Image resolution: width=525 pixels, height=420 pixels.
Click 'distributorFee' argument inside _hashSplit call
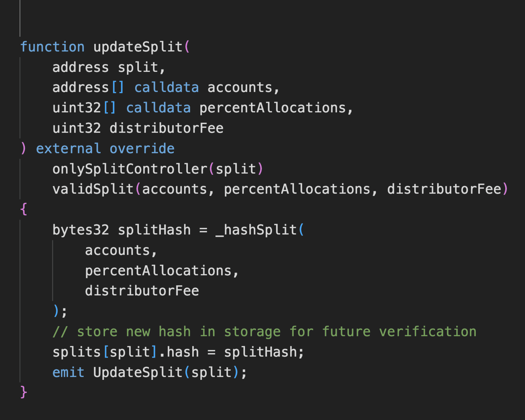(x=142, y=291)
